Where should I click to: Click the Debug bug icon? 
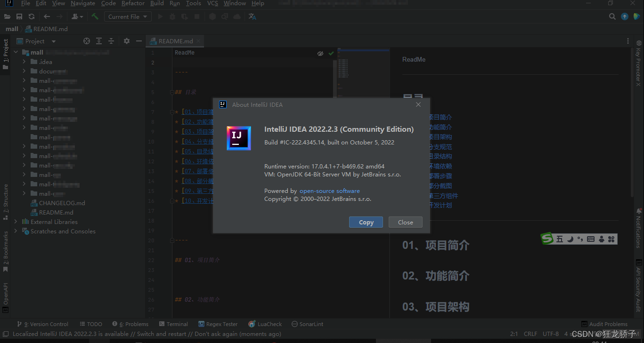172,16
